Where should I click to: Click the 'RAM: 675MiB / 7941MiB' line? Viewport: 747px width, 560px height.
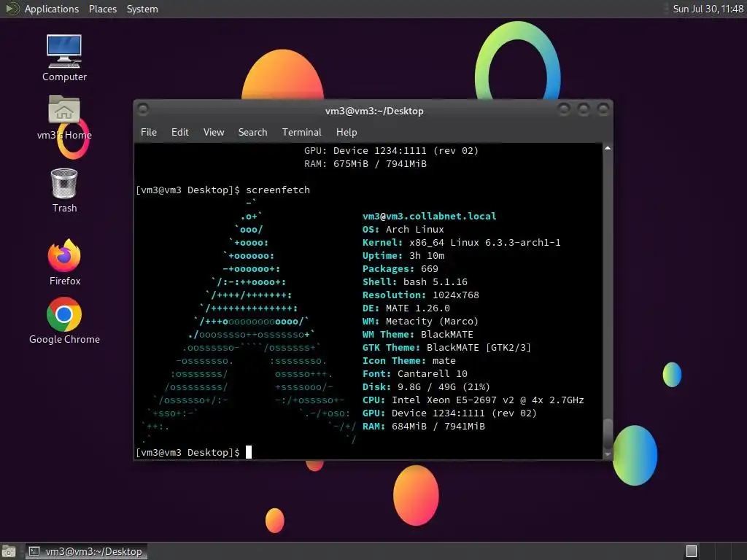(x=365, y=164)
